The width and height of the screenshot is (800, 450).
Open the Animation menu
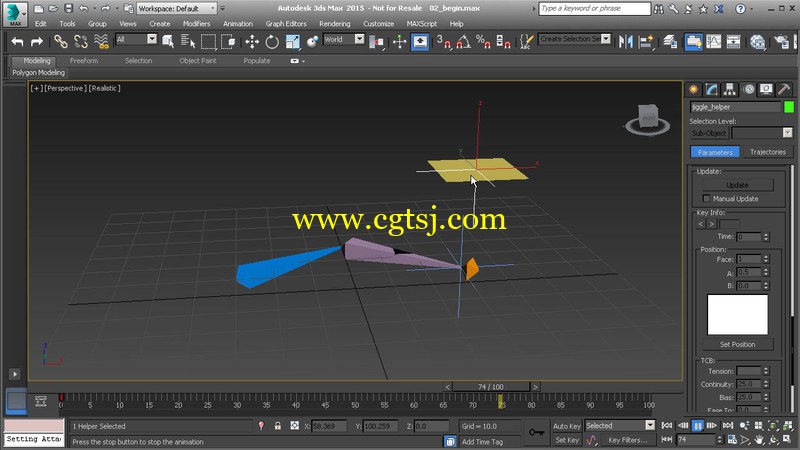(x=238, y=23)
